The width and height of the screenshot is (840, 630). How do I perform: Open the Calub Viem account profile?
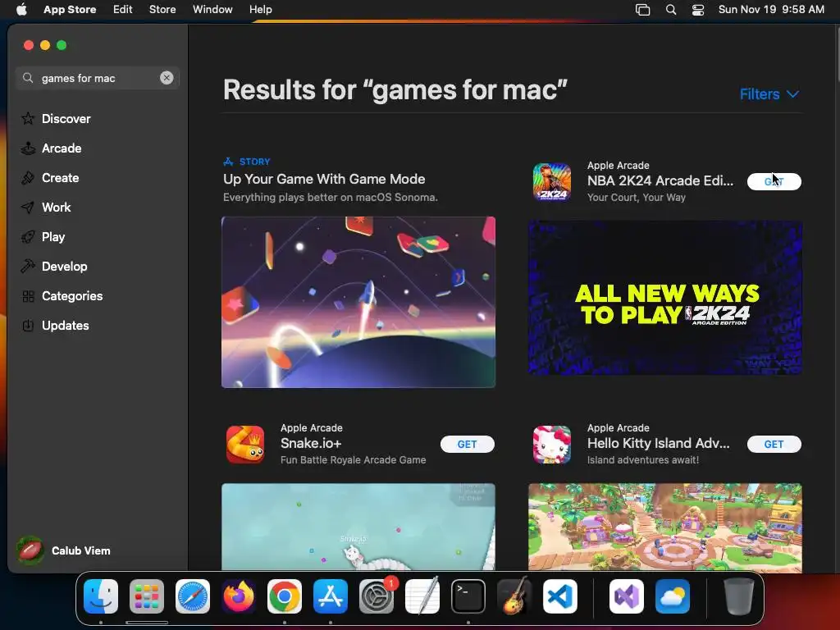pyautogui.click(x=63, y=550)
